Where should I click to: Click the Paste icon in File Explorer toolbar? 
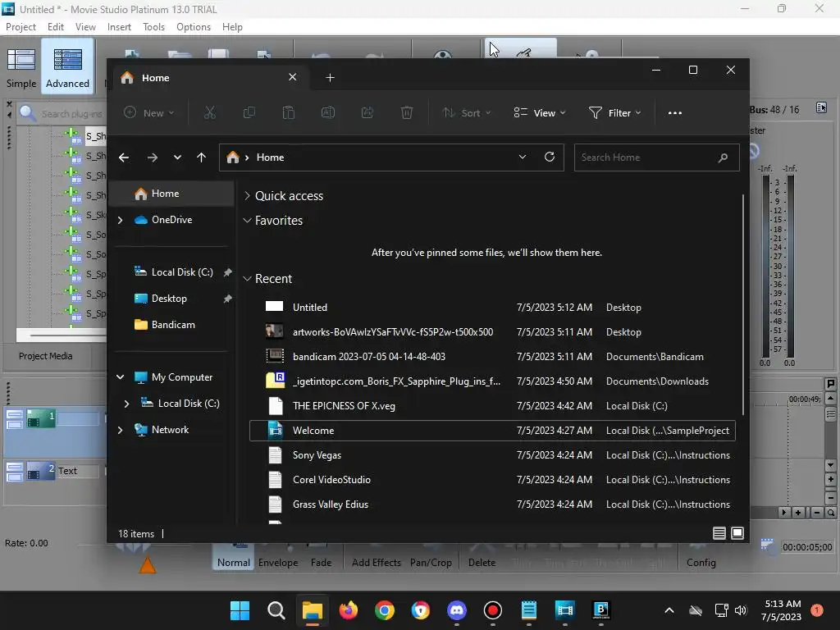pyautogui.click(x=288, y=112)
